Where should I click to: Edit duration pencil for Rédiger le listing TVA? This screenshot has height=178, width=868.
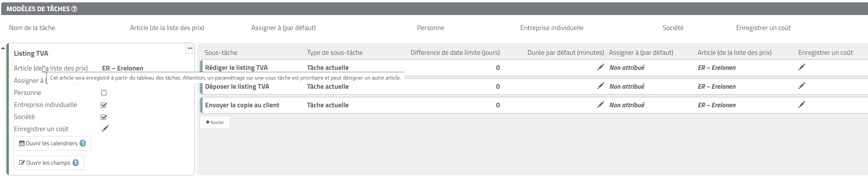tap(601, 67)
